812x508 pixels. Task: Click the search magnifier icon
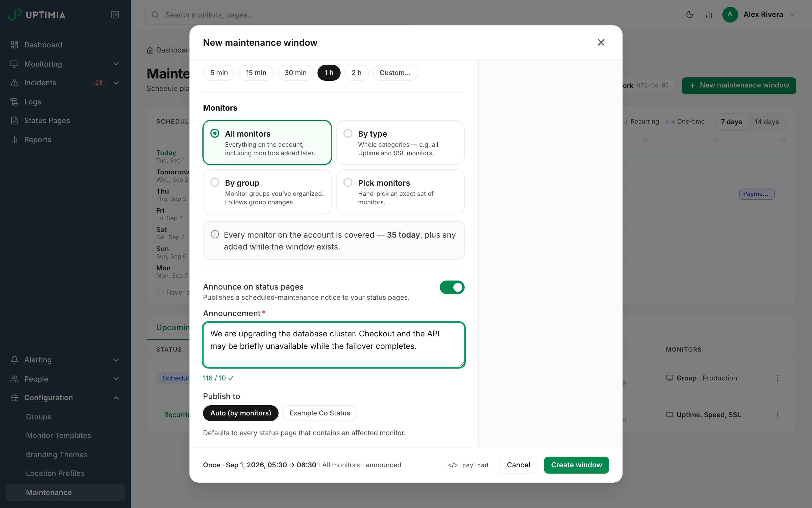coord(155,15)
